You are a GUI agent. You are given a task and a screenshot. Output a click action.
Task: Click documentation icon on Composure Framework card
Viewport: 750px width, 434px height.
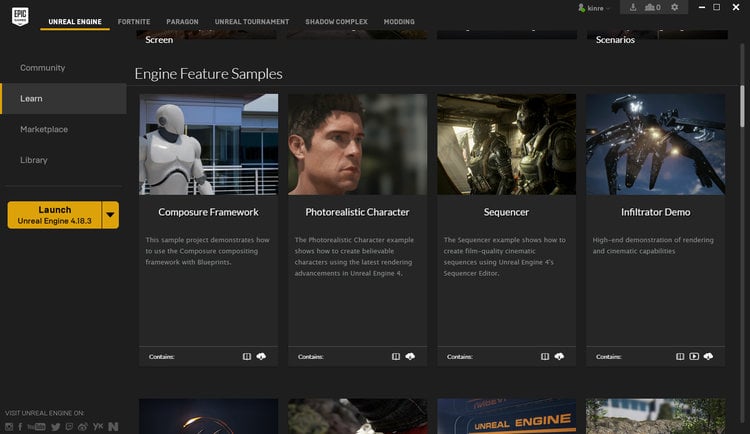247,356
